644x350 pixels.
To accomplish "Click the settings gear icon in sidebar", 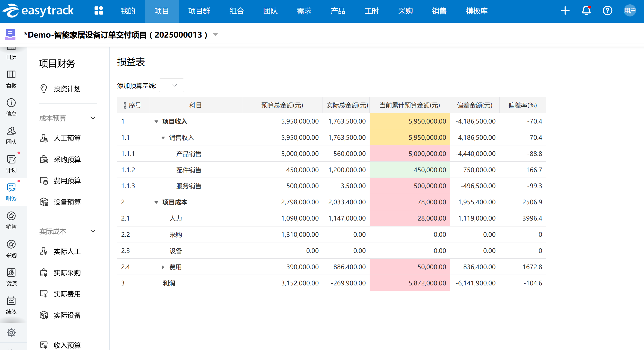I will [11, 332].
